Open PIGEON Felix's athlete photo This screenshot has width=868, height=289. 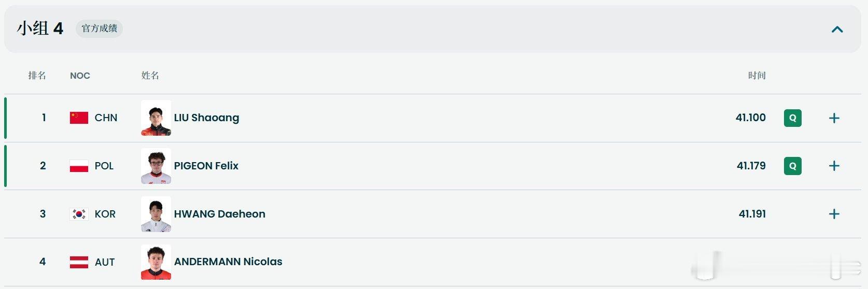tap(156, 166)
